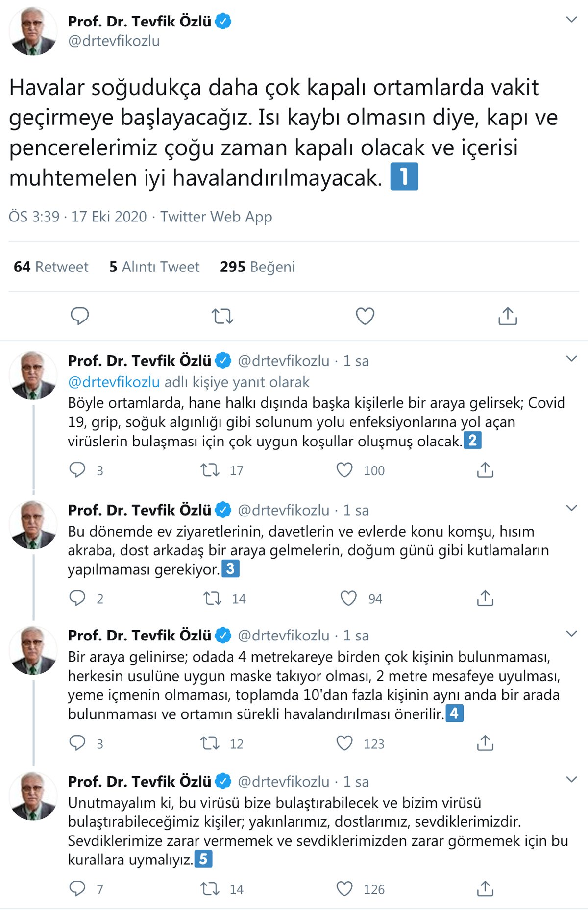Image resolution: width=588 pixels, height=910 pixels.
Task: Reply to the tweet numbered 3
Action: (x=77, y=598)
